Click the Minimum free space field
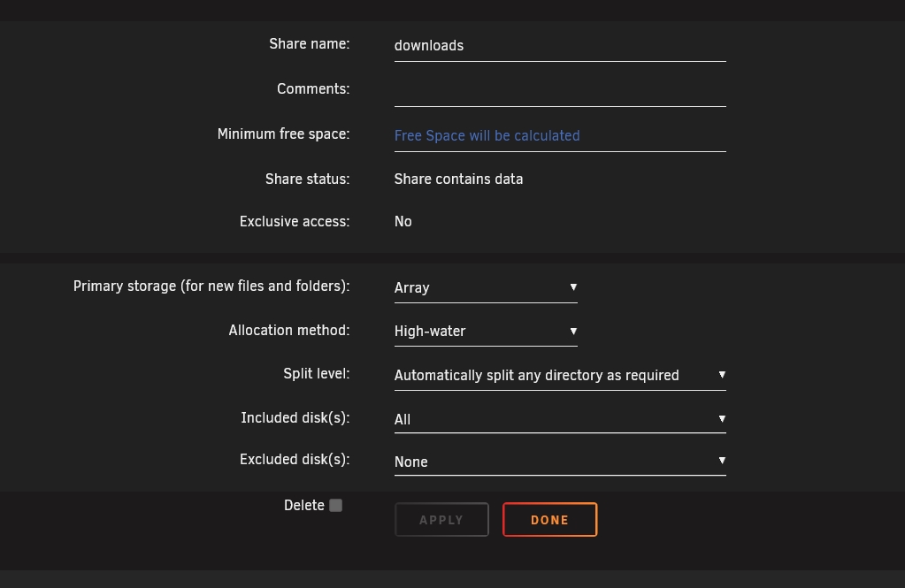The width and height of the screenshot is (905, 588). point(559,135)
